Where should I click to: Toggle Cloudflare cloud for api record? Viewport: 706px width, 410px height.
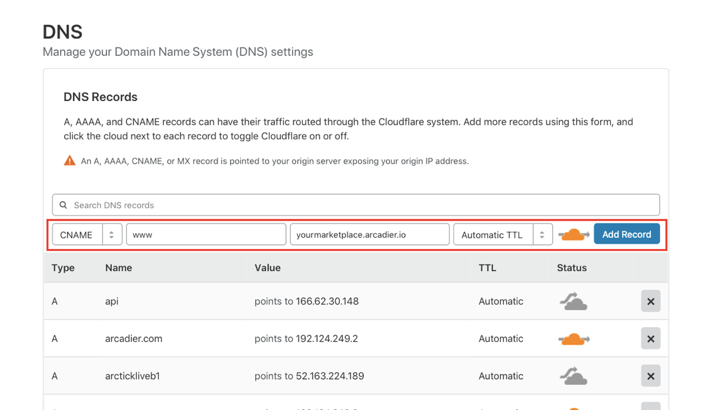pos(573,301)
